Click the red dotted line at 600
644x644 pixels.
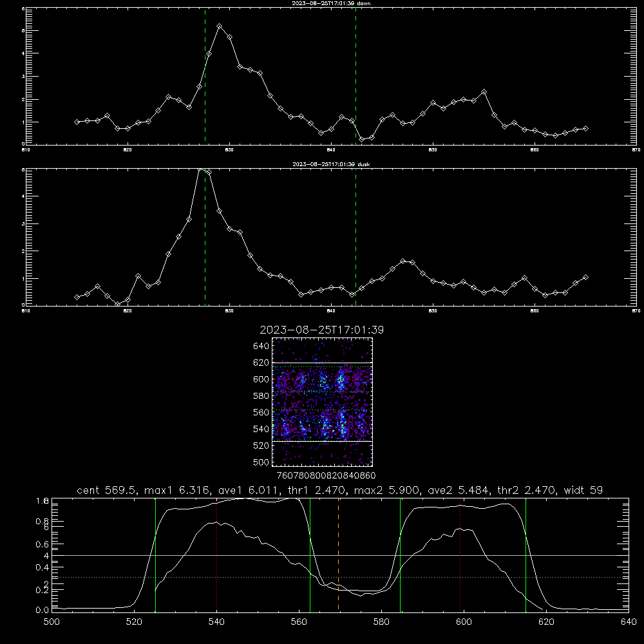[460, 554]
